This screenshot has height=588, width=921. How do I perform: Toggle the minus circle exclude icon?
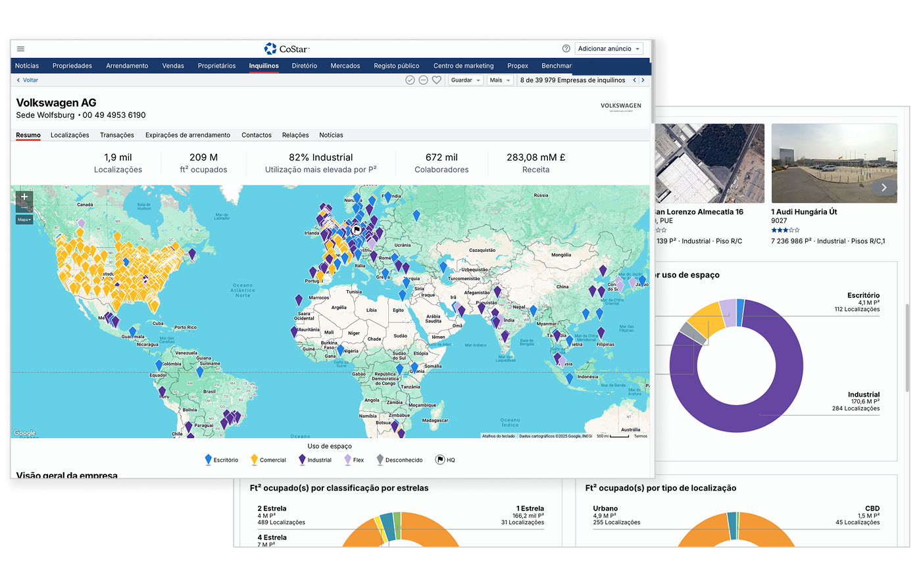pyautogui.click(x=423, y=80)
